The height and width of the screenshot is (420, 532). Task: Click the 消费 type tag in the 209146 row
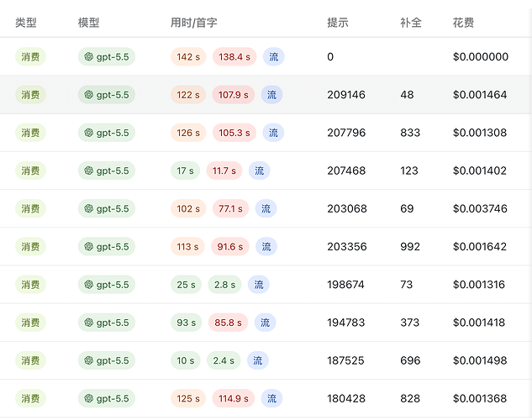click(30, 95)
